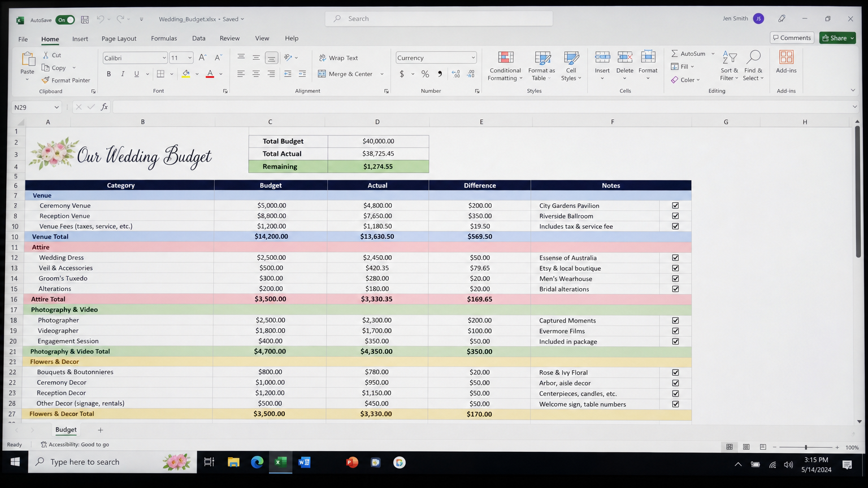Uncheck the Wedding Dress row checkbox
The width and height of the screenshot is (868, 488).
675,258
